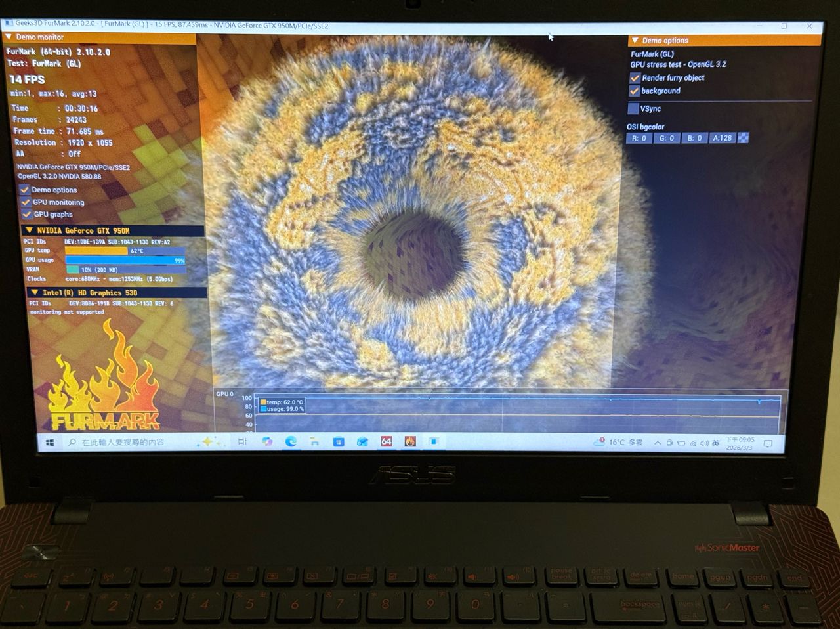Screen dimensions: 840x629
Task: Disable the GPU graphs checkbox
Action: (x=27, y=214)
